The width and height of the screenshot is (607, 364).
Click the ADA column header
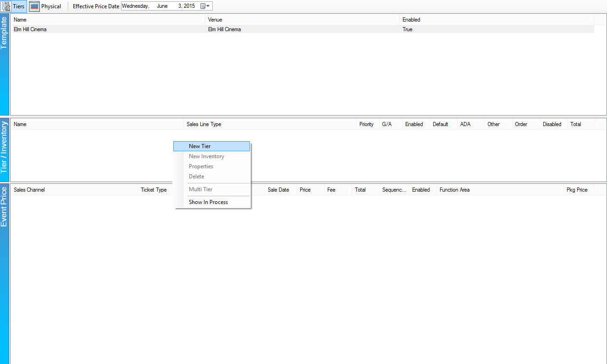pyautogui.click(x=471, y=124)
